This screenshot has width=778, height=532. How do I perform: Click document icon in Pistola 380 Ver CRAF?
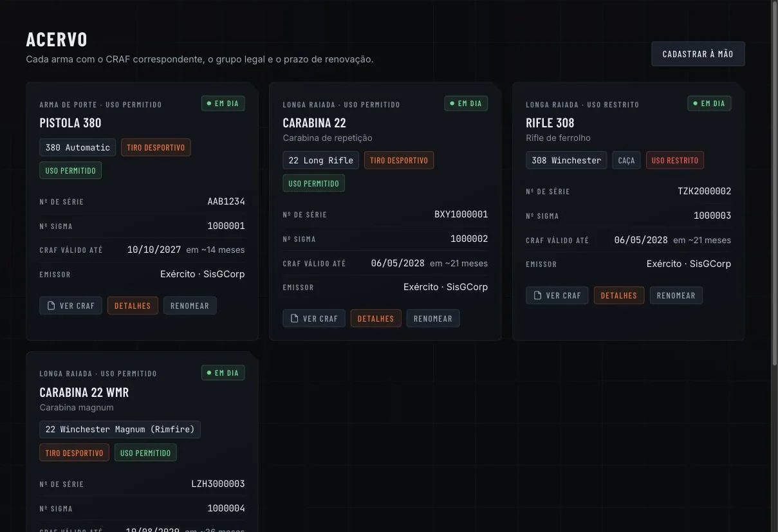click(x=51, y=306)
